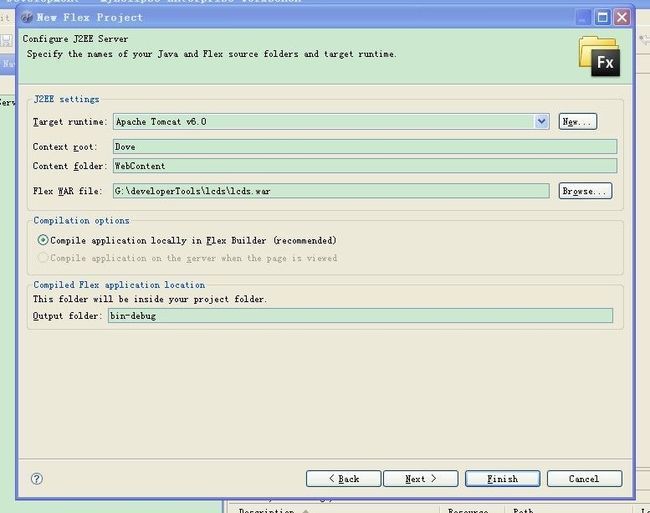Click the Finish button

tap(502, 479)
